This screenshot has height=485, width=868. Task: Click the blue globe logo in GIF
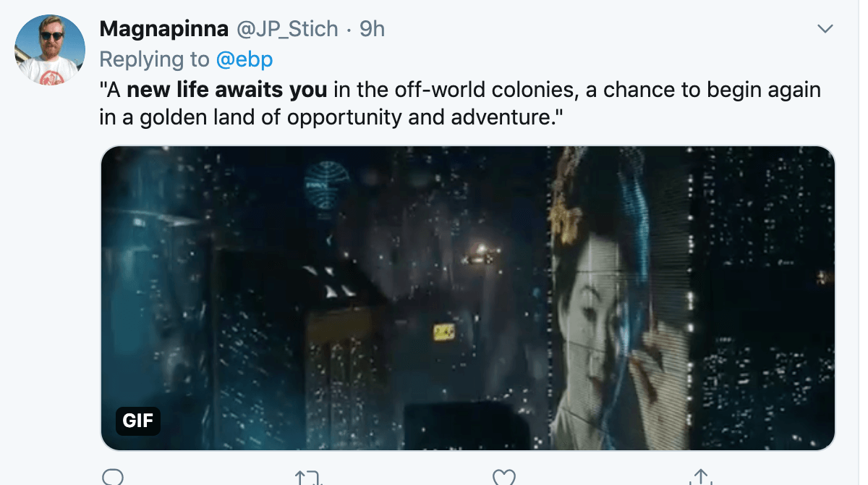326,181
